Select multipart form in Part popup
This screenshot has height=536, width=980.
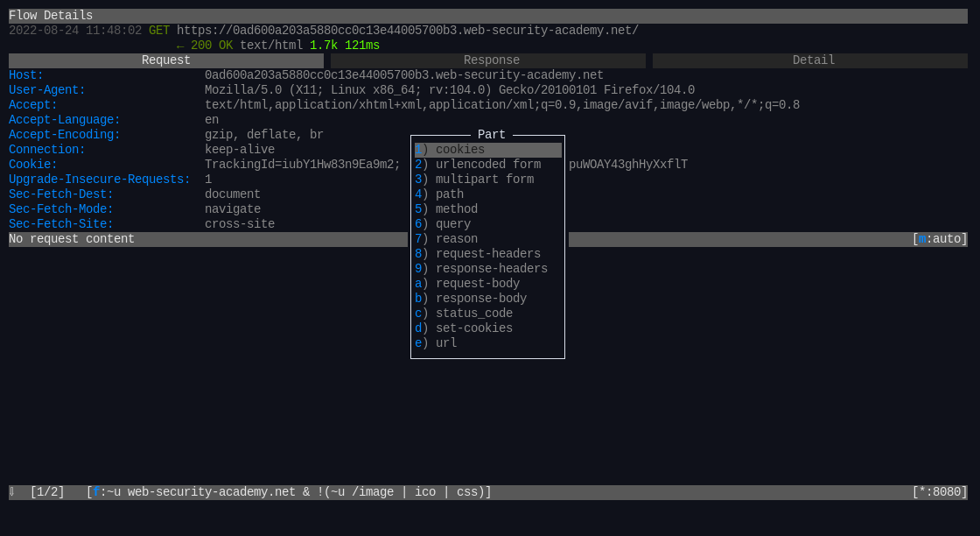click(484, 180)
